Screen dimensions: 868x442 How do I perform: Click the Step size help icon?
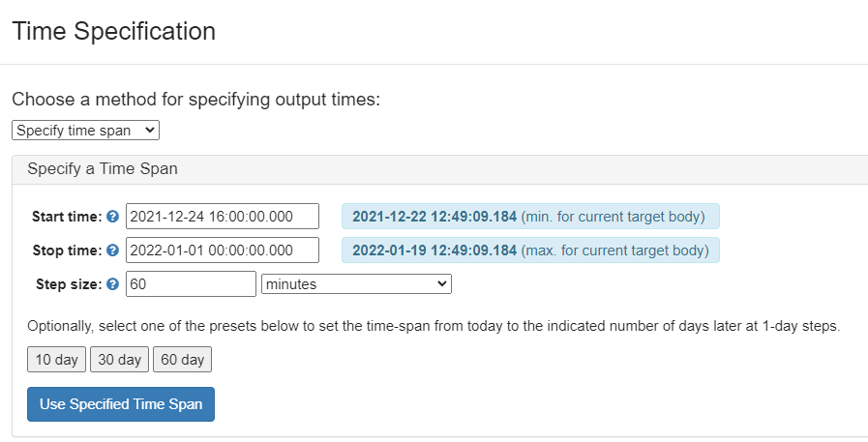pyautogui.click(x=112, y=284)
